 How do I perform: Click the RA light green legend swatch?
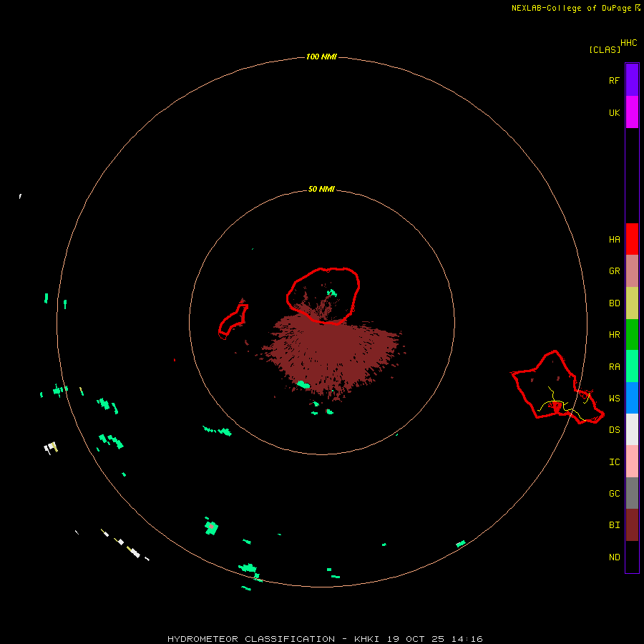click(632, 366)
